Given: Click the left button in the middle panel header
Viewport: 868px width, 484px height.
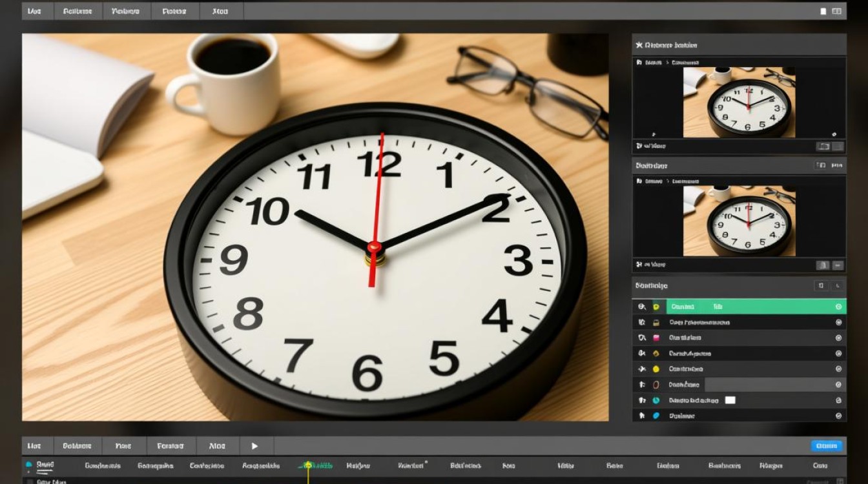Looking at the screenshot, I should pos(821,166).
